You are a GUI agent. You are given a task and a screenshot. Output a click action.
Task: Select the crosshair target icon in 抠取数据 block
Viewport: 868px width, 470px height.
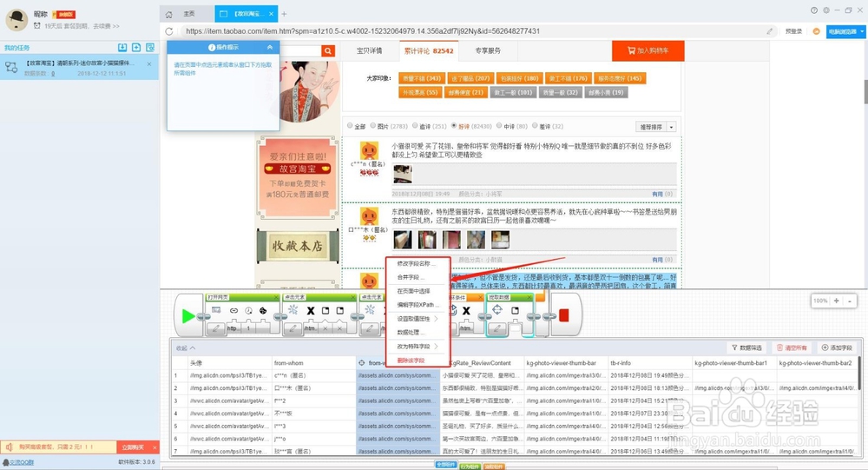(497, 310)
